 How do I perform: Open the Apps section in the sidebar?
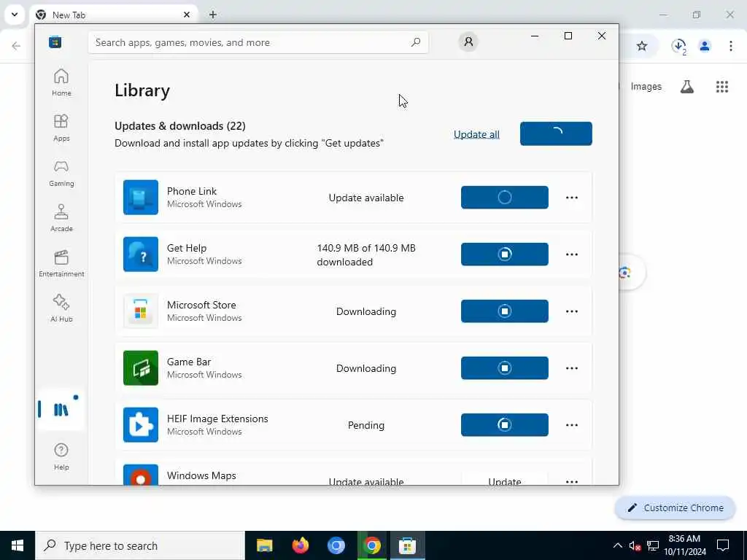[61, 128]
